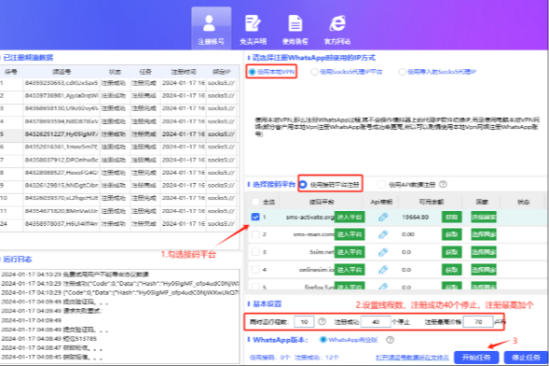Screen dimensions: 549x366
Task: Click help icon beside API registration option
Action: [x=443, y=184]
